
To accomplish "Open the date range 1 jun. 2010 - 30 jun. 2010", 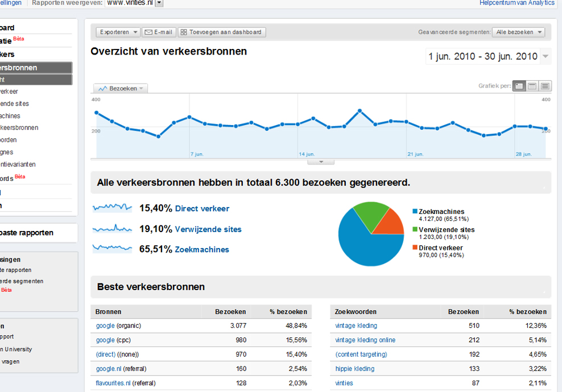I will coord(487,56).
